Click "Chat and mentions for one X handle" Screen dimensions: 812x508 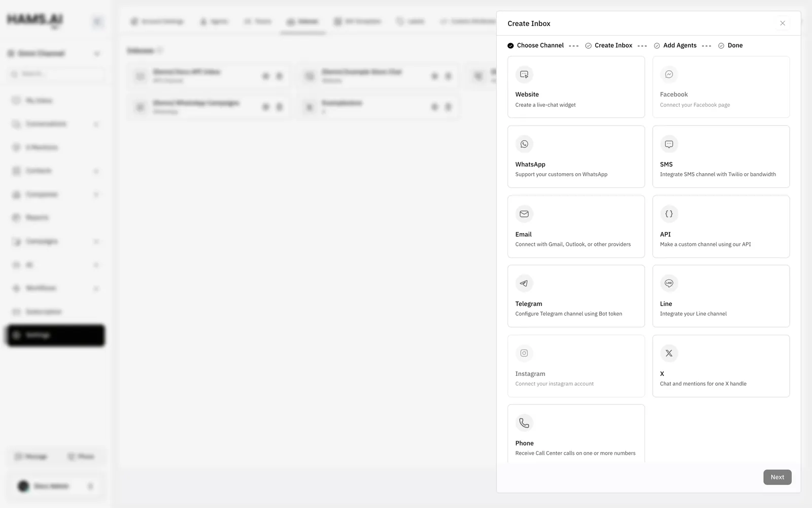pos(703,384)
